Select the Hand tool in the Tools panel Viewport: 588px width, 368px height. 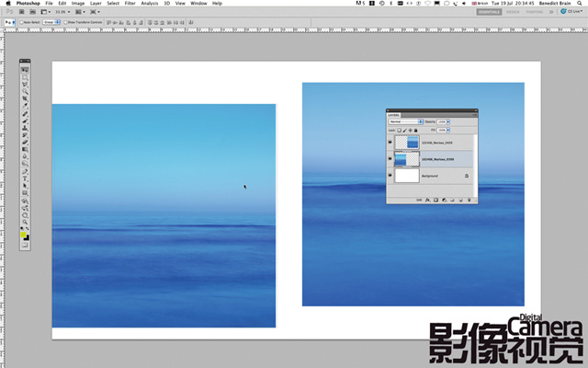click(25, 215)
